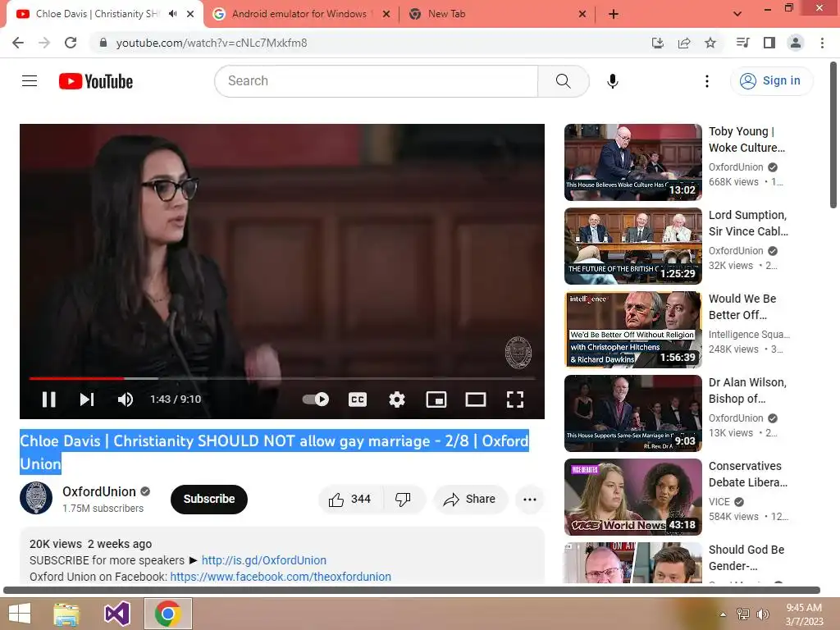Open system volume tray icon
840x630 pixels.
762,614
